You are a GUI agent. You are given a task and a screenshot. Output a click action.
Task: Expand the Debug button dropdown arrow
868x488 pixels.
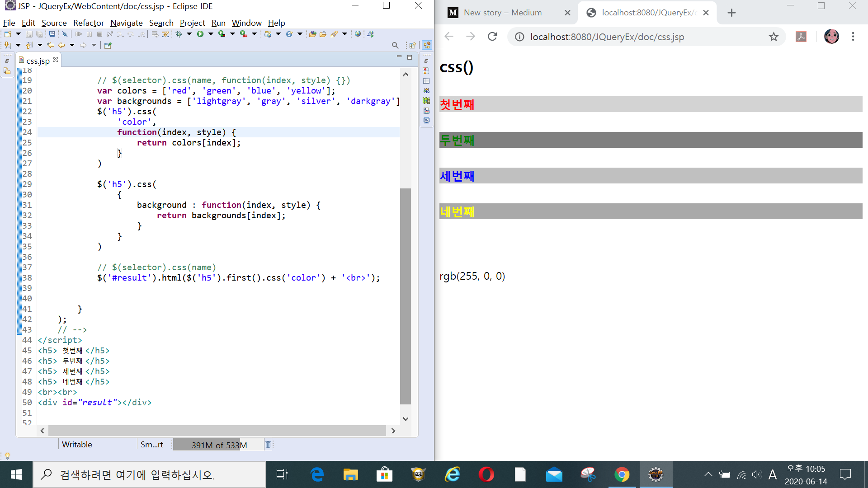point(189,34)
